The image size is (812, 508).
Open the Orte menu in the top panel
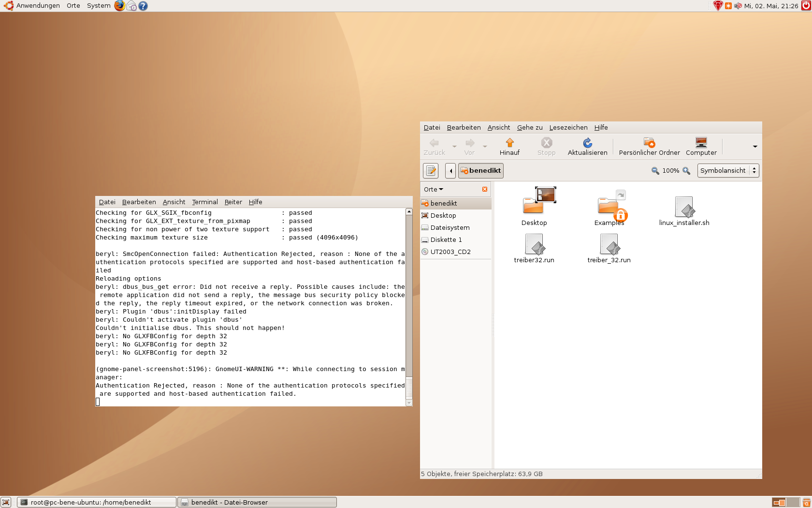(x=73, y=6)
